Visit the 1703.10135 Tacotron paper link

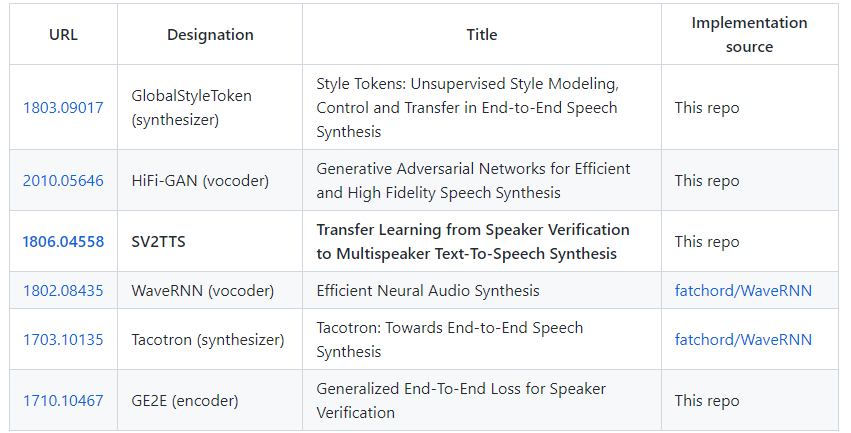63,340
